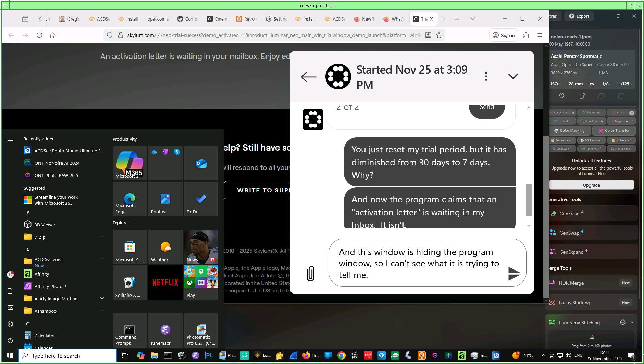Screen dimensions: 644x364
Task: Expand Aiarty Image Matting folder
Action: pyautogui.click(x=102, y=298)
